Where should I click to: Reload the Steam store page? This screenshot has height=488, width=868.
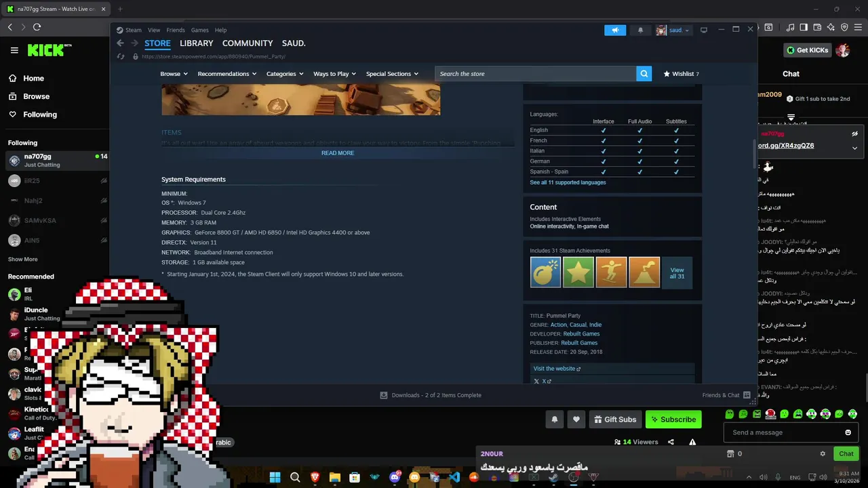pyautogui.click(x=121, y=57)
